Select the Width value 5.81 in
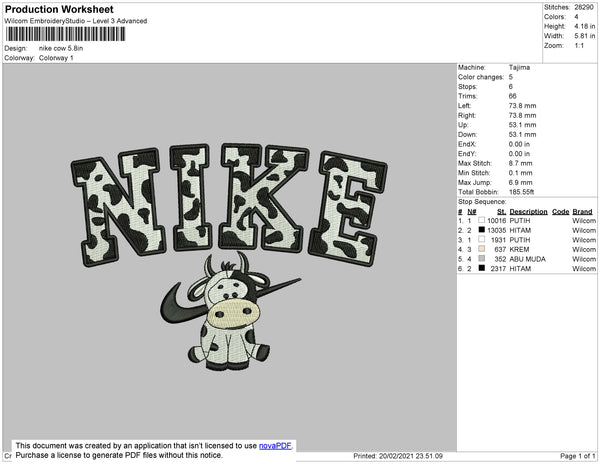Screen dimensions: 600x464 [x=584, y=36]
